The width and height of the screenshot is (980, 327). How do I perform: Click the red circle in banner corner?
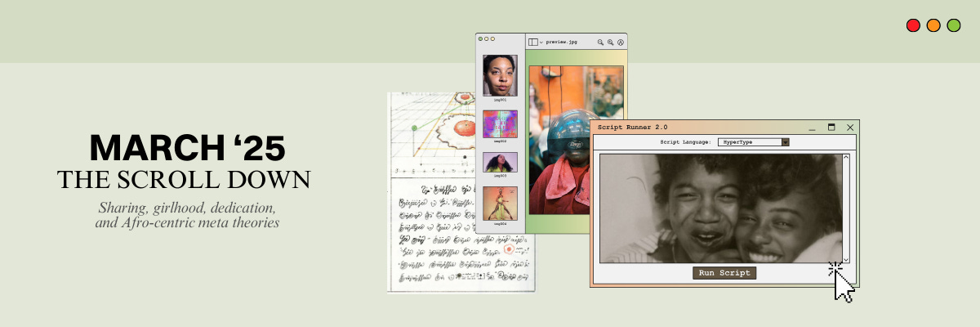913,25
